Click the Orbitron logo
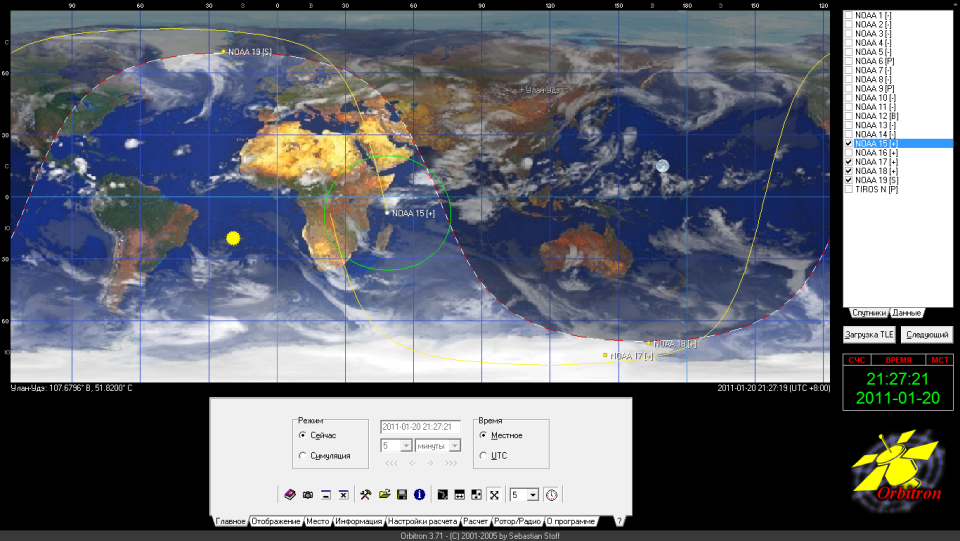Screen dimensions: 960x541 (x=898, y=469)
